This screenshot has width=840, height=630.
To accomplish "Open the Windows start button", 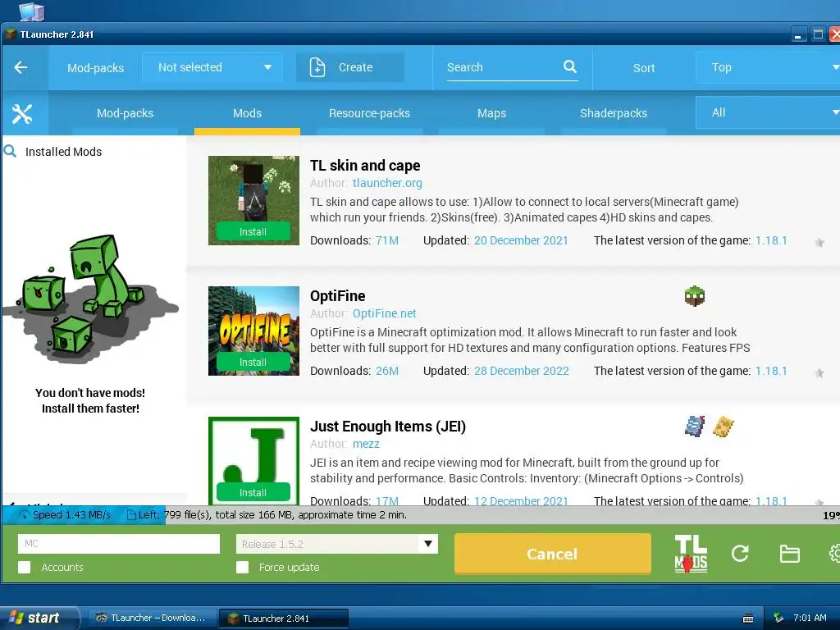I will [39, 618].
